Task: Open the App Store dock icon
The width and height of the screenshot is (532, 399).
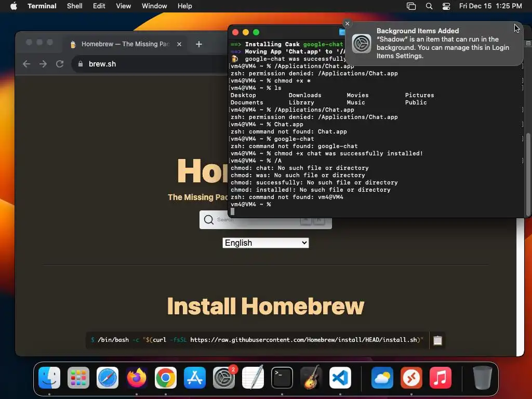Action: 195,378
